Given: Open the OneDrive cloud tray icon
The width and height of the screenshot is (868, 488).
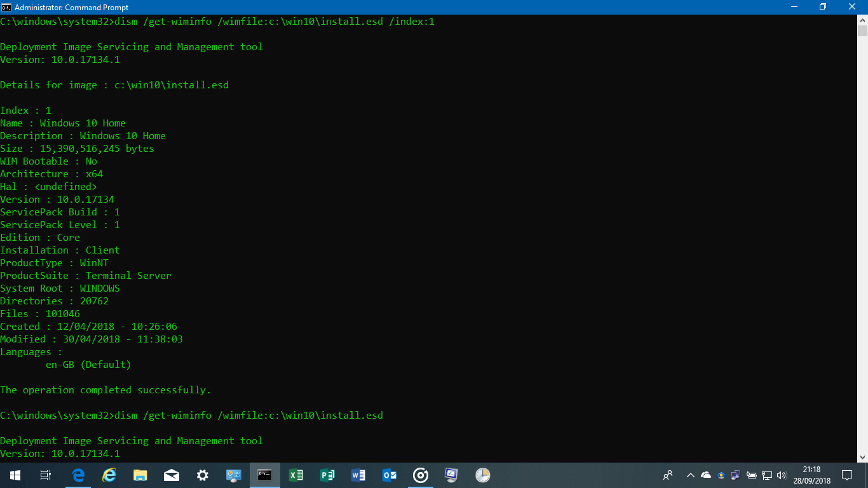Looking at the screenshot, I should [706, 475].
